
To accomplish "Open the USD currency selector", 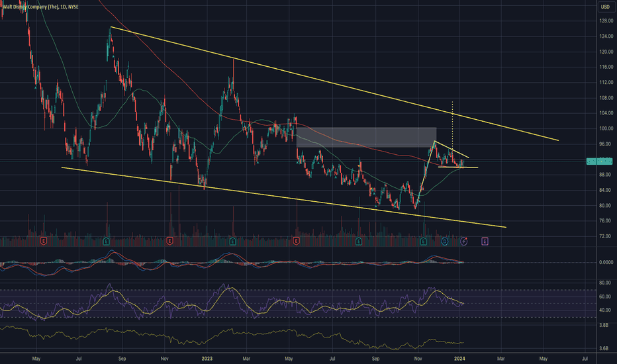I will [x=605, y=7].
